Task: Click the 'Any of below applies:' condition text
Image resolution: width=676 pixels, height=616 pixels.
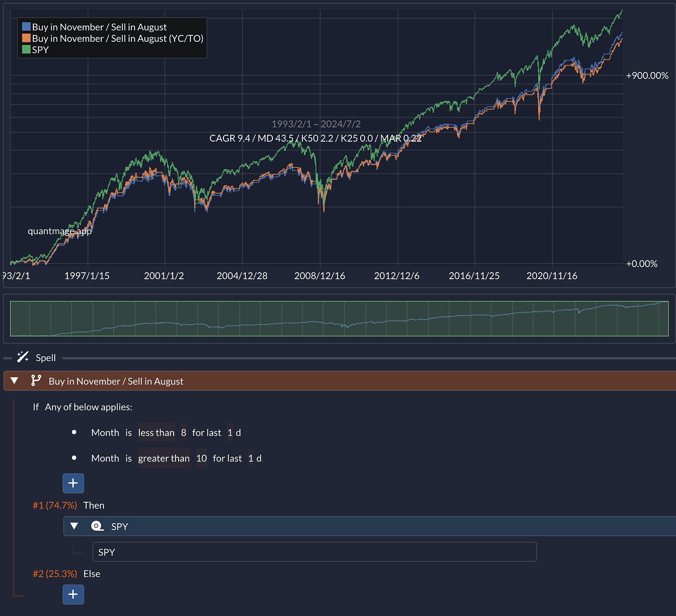Action: (x=89, y=407)
